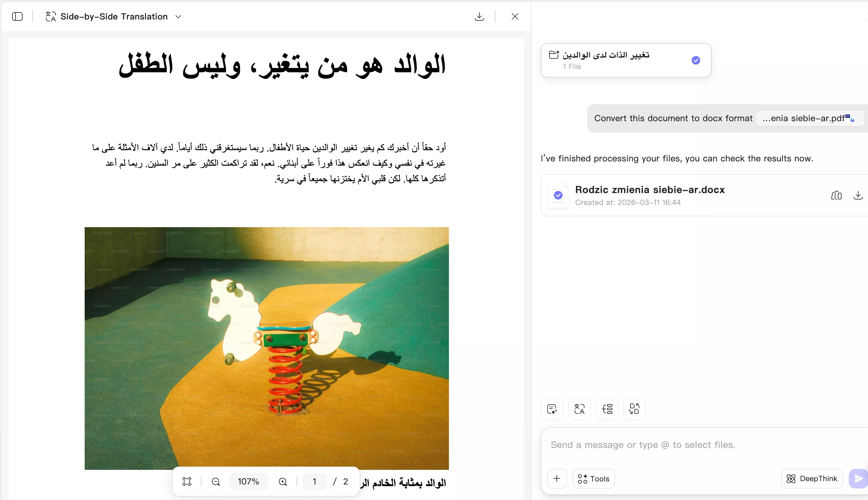Toggle the left sidebar panel
Viewport: 868px width, 500px height.
click(17, 16)
